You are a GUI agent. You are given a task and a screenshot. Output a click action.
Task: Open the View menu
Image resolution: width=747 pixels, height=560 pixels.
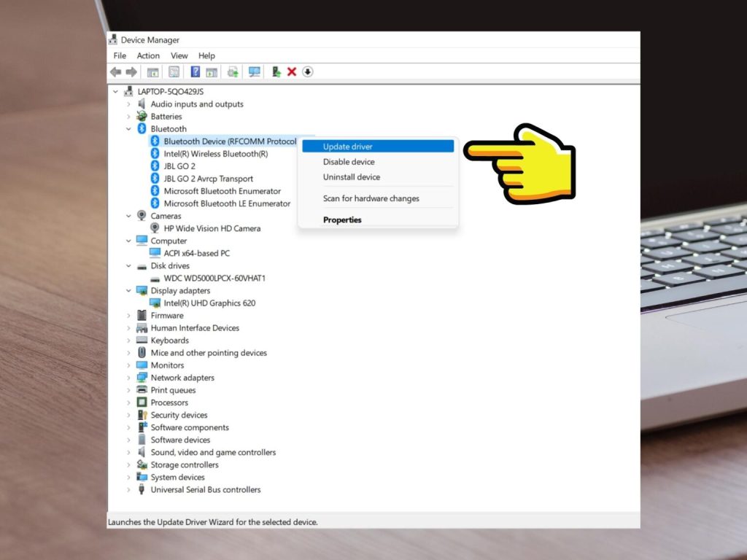tap(179, 55)
